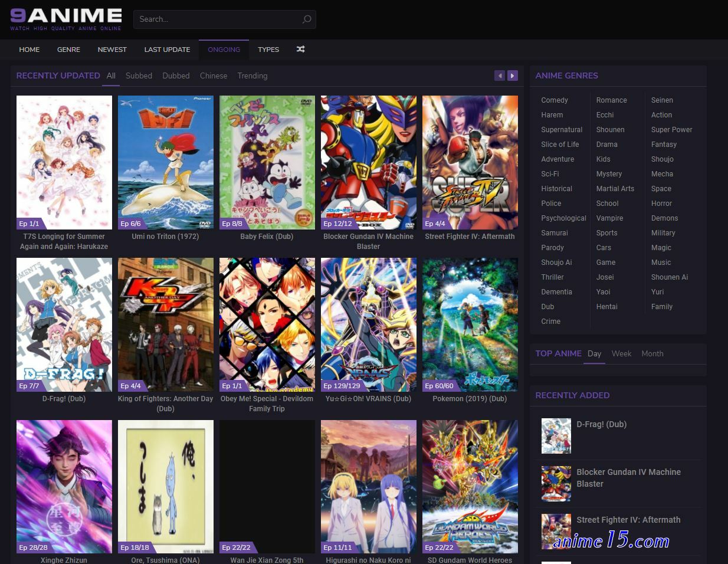Click D-Frag! thumbnail in Recently Added
The image size is (728, 564).
click(556, 436)
